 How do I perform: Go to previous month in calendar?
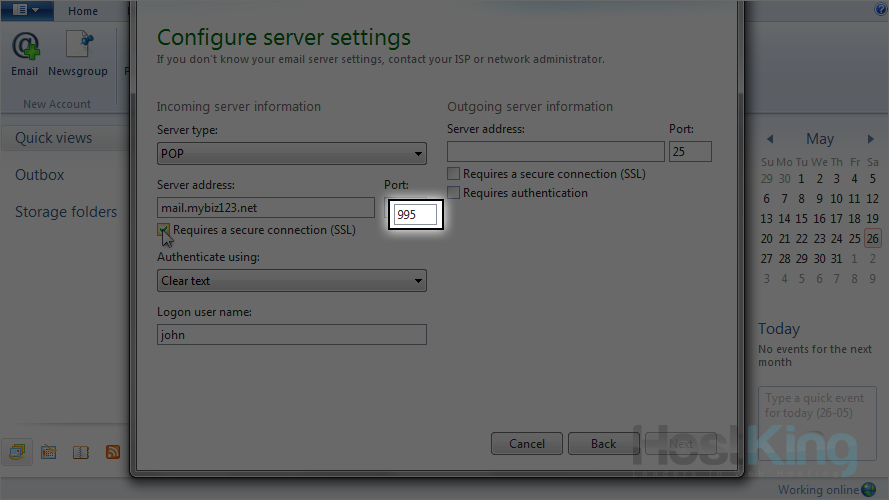click(x=769, y=139)
